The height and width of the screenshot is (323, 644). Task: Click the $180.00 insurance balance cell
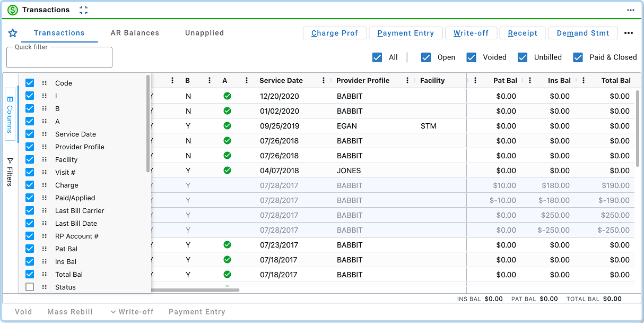[555, 185]
